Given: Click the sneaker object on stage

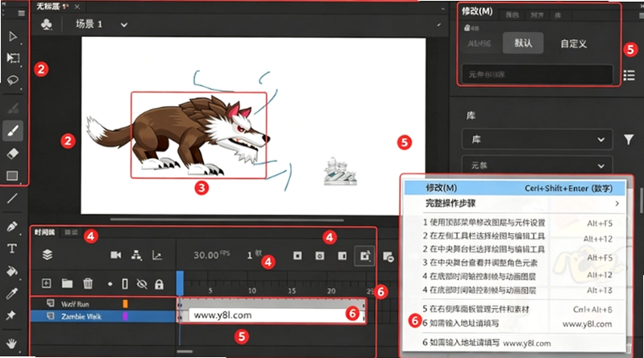Looking at the screenshot, I should 340,172.
